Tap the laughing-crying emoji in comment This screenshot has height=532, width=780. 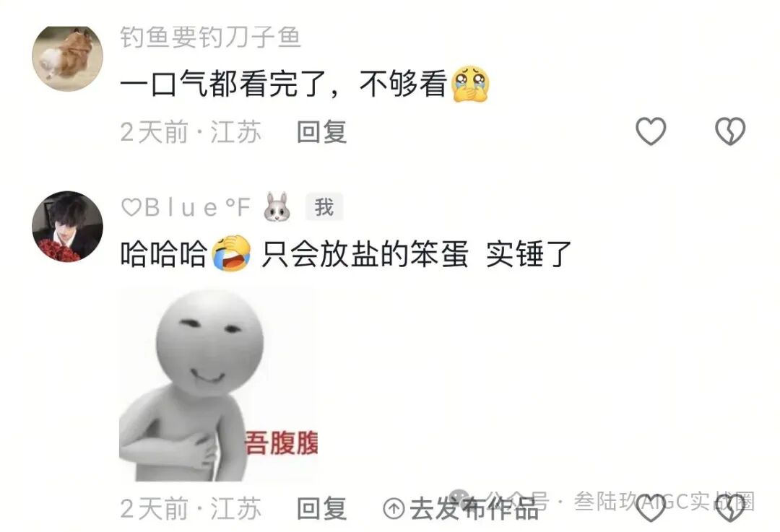point(231,253)
